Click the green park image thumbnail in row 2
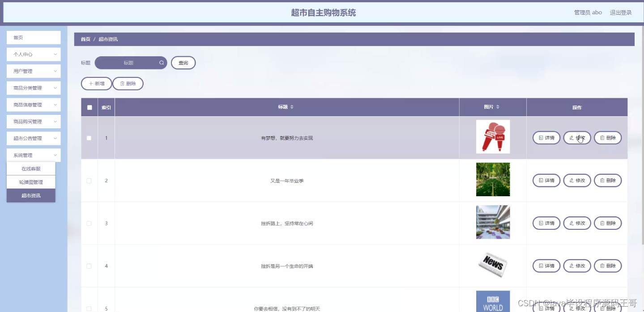This screenshot has width=644, height=312. click(x=492, y=179)
